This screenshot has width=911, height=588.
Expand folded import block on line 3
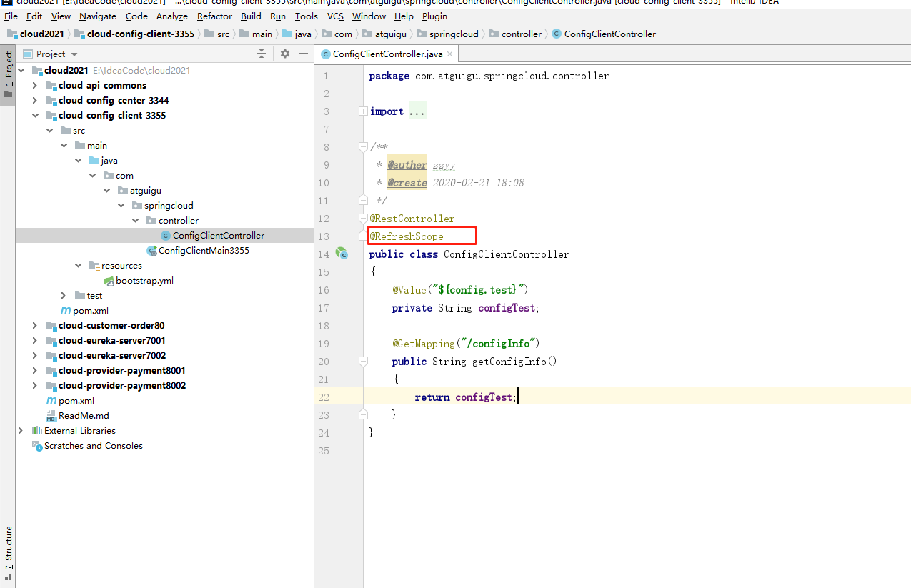(x=363, y=111)
